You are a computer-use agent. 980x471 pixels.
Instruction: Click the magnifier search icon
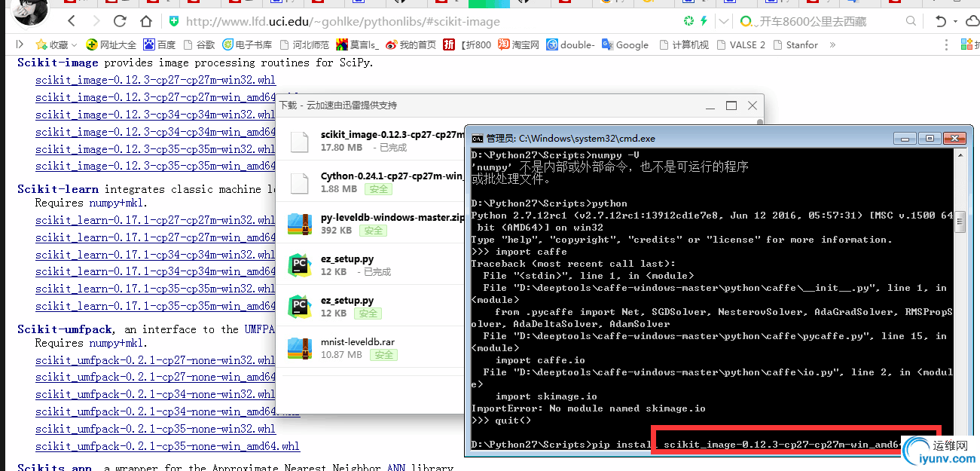point(911,21)
